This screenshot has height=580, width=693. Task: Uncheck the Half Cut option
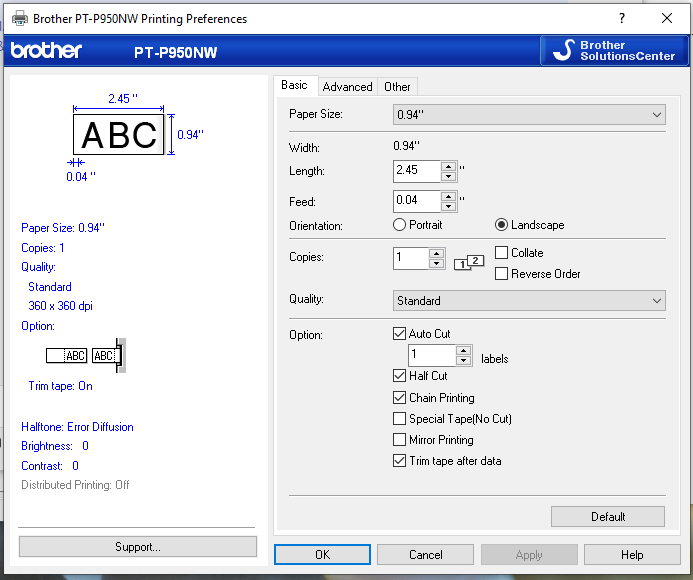tap(399, 376)
